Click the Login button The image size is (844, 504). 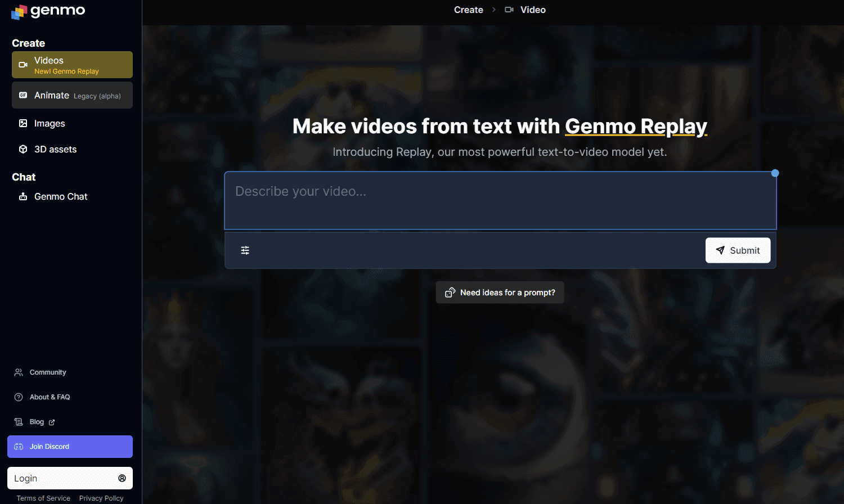click(70, 478)
